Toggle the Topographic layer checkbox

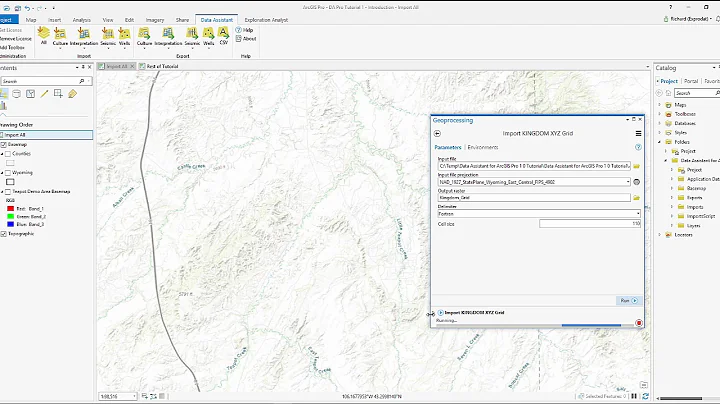3,234
